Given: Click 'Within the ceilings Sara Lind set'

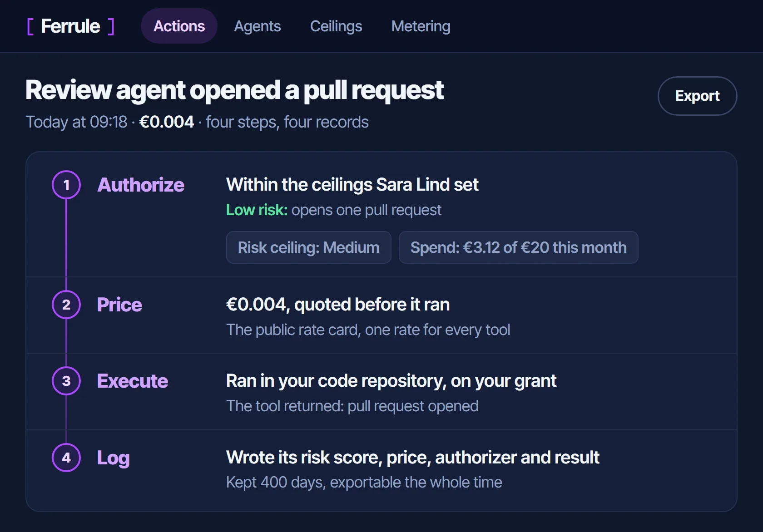Looking at the screenshot, I should coord(352,185).
